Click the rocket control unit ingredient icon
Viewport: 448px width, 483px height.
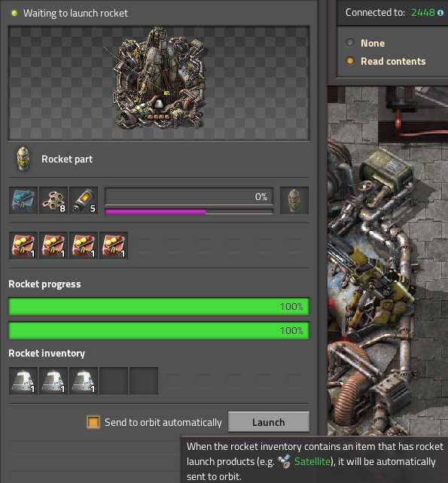coord(23,201)
